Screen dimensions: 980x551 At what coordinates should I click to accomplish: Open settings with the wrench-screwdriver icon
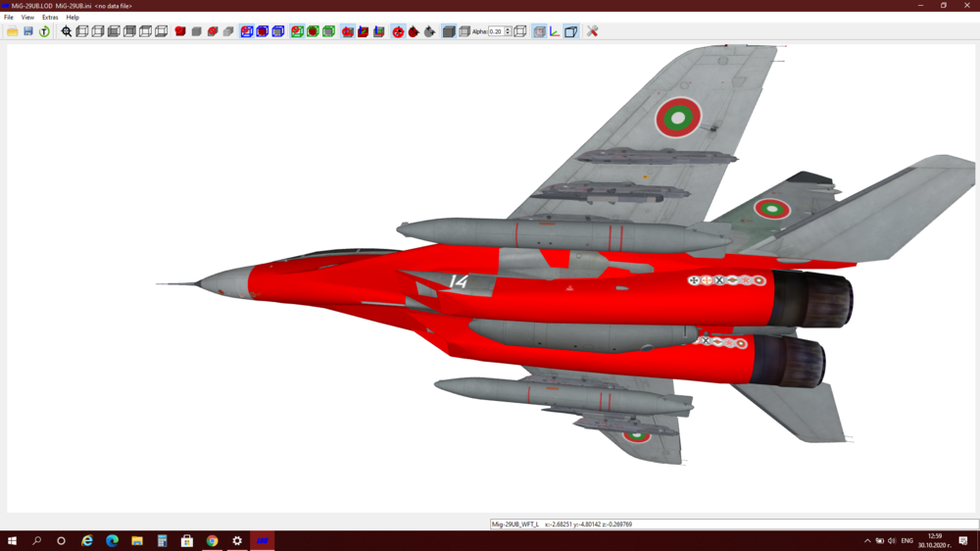pos(592,31)
